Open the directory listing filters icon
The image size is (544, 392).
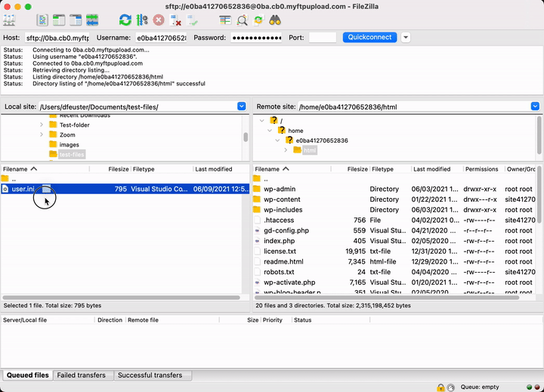(x=225, y=20)
